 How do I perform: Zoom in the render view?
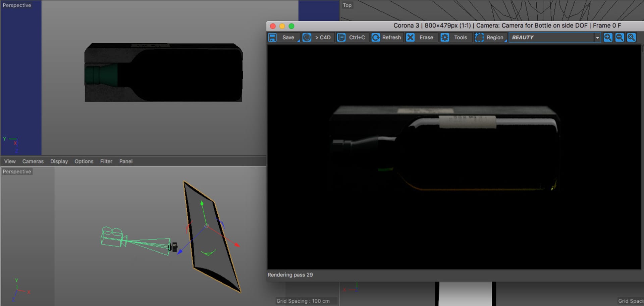(608, 37)
